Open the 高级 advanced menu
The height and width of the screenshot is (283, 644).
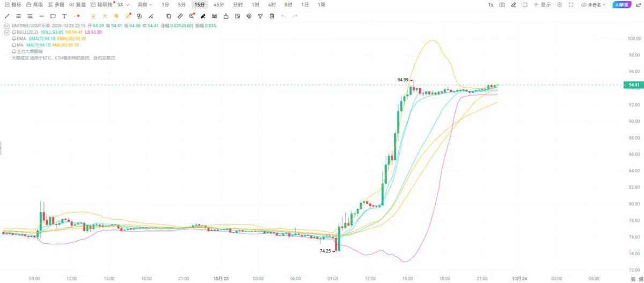pos(34,4)
